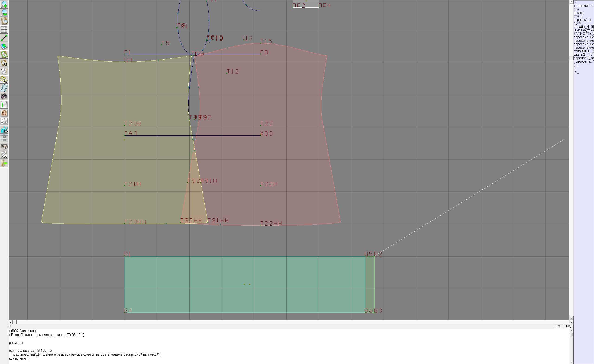Click the zoom out magnifier icon
This screenshot has width=594, height=364.
[4, 13]
